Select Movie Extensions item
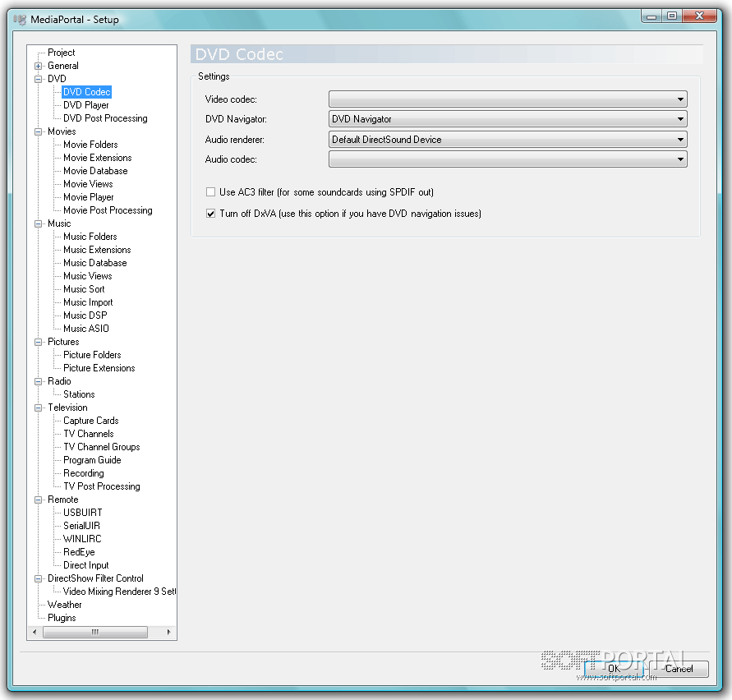Screen dimensions: 732x700 pyautogui.click(x=98, y=158)
